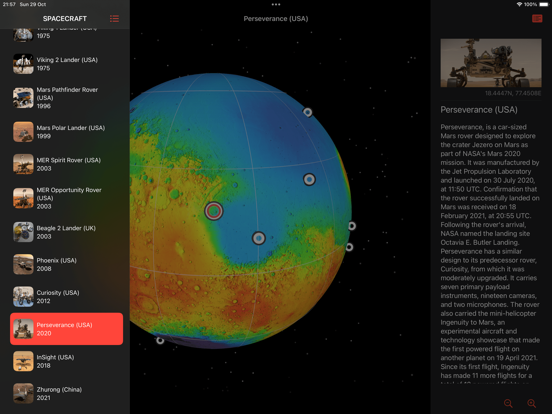Select Mars Polar Lander (USA) 1999

click(67, 132)
